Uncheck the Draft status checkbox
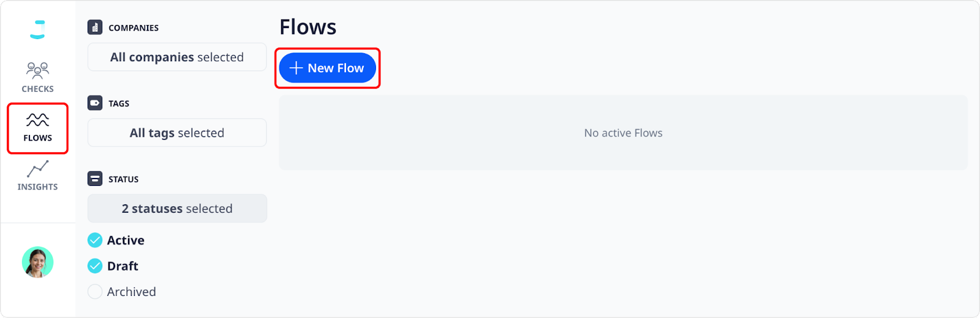Viewport: 980px width, 318px height. tap(95, 266)
